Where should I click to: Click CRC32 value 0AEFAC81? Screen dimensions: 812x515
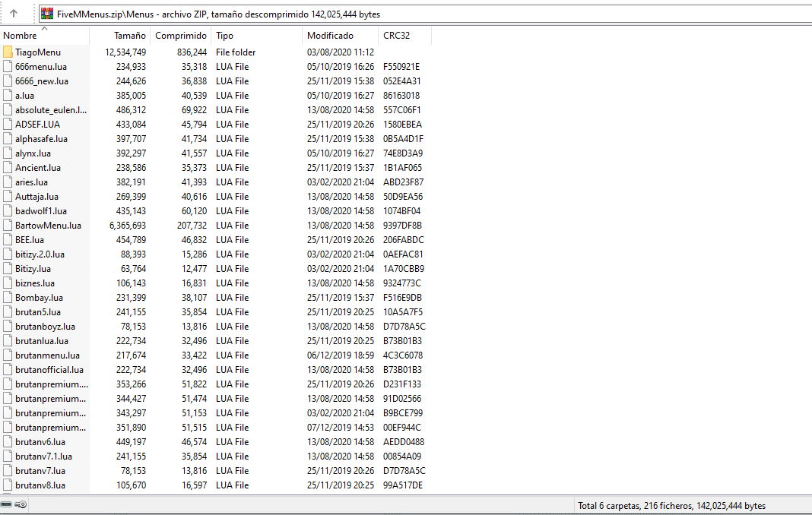click(x=403, y=254)
